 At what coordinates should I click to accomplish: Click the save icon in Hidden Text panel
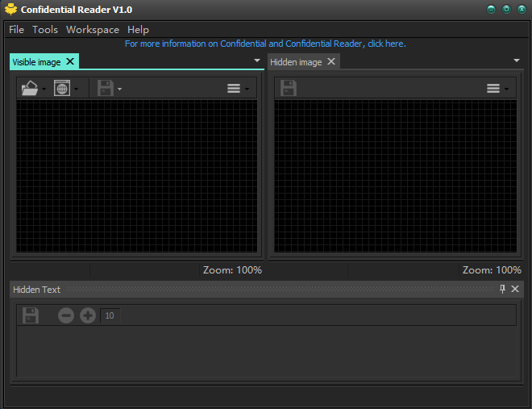click(x=31, y=315)
